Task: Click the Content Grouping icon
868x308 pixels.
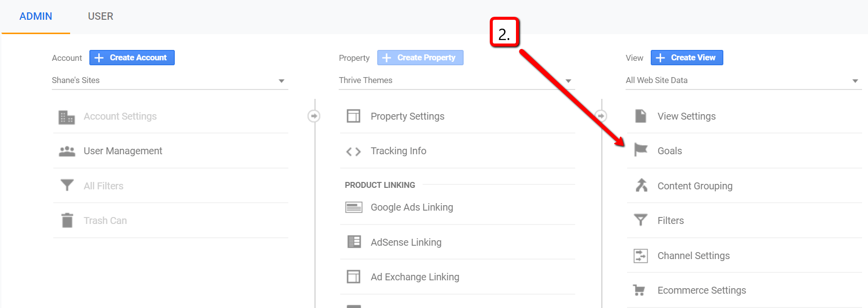Action: pos(641,185)
